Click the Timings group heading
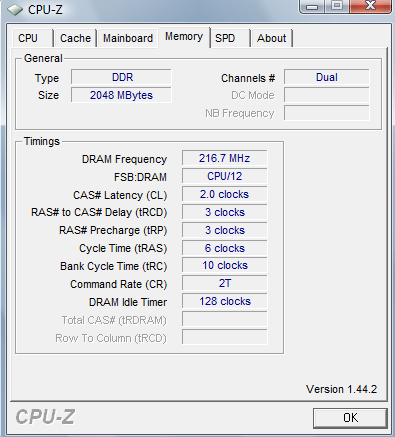Screen dimensions: 395x437 click(x=42, y=142)
